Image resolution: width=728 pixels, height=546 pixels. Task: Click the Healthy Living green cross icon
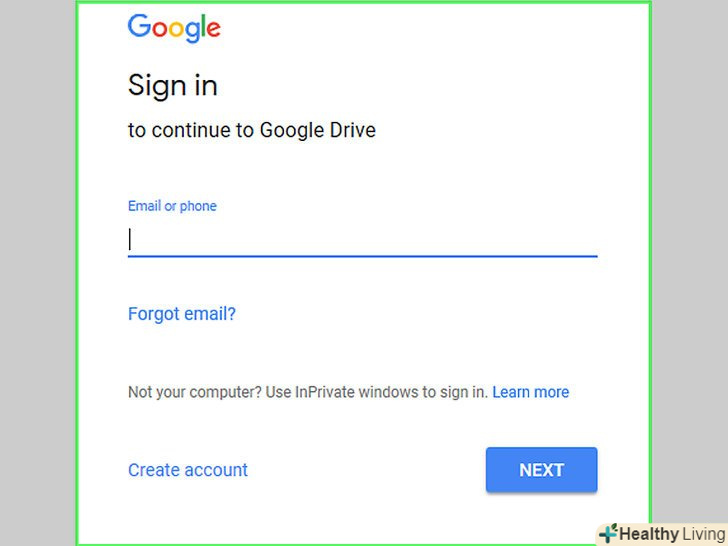[x=608, y=534]
